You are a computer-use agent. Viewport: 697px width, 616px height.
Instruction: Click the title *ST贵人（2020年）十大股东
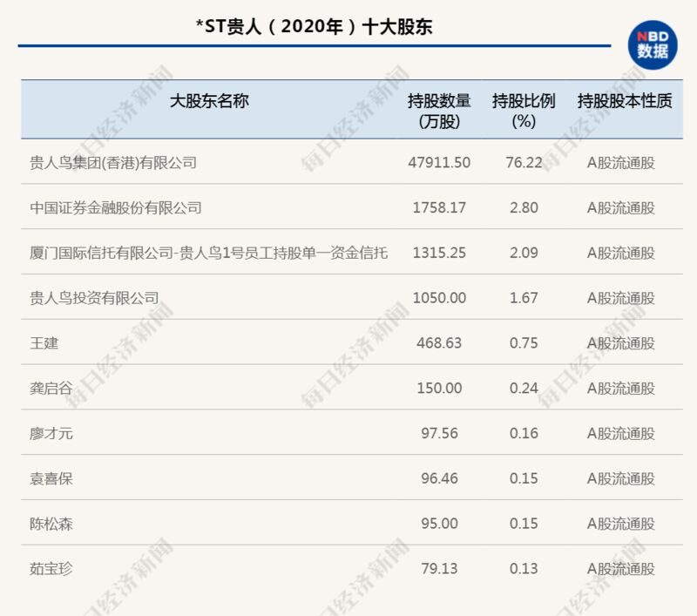click(x=315, y=27)
